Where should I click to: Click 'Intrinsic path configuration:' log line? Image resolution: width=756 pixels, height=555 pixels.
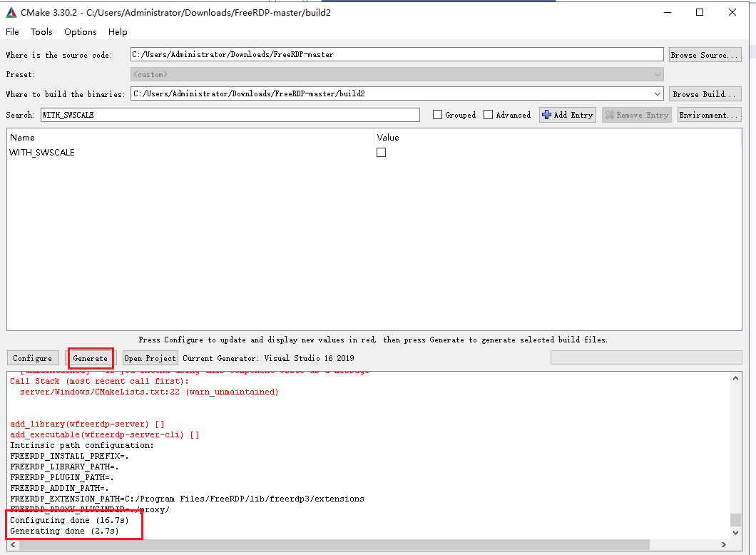(82, 446)
